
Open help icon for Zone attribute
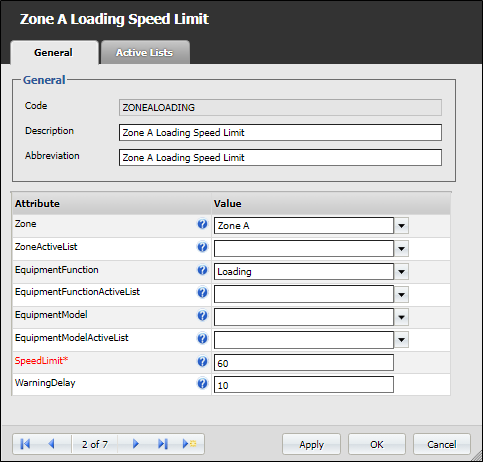tap(202, 224)
